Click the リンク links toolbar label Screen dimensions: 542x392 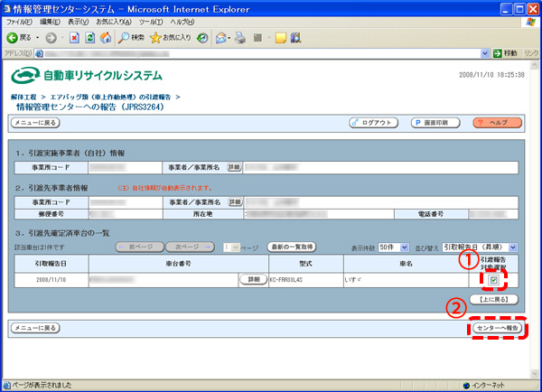pos(531,53)
